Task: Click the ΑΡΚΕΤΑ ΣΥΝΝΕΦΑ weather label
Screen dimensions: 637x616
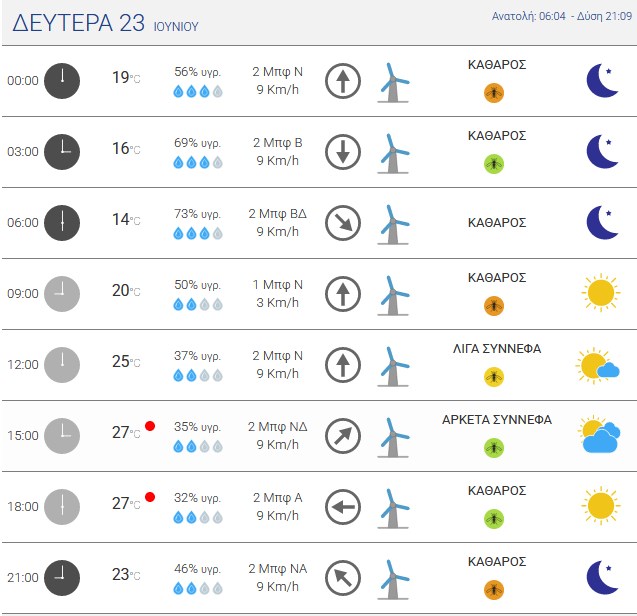Action: 497,420
